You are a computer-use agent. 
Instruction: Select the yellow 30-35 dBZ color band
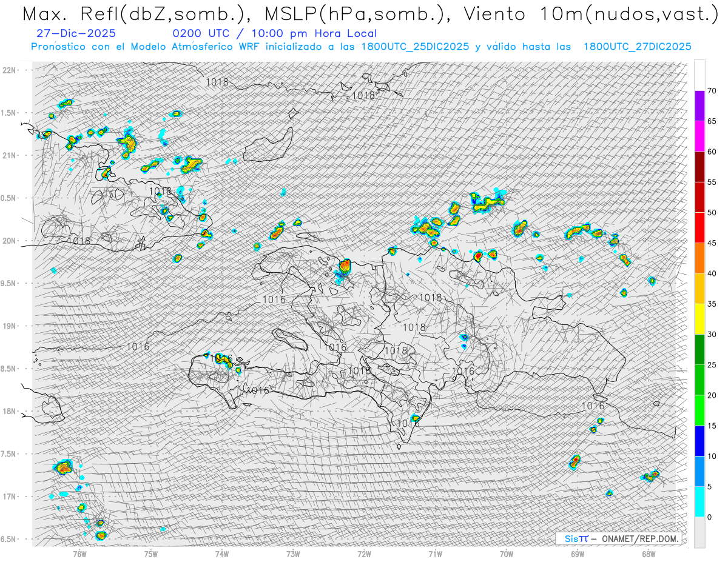[699, 319]
